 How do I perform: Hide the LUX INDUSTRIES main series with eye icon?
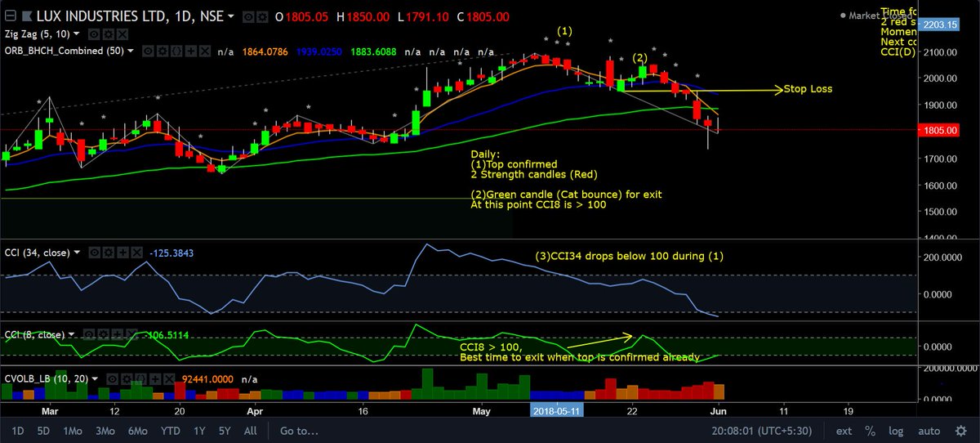click(x=247, y=17)
